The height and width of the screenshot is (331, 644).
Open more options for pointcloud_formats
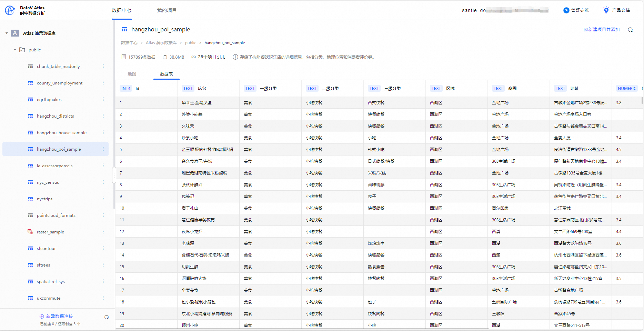103,215
